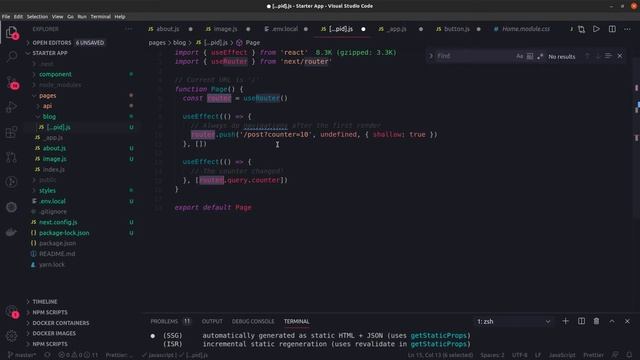This screenshot has height=360, width=640.
Task: Toggle Match Case in Find widget
Action: tap(519, 56)
